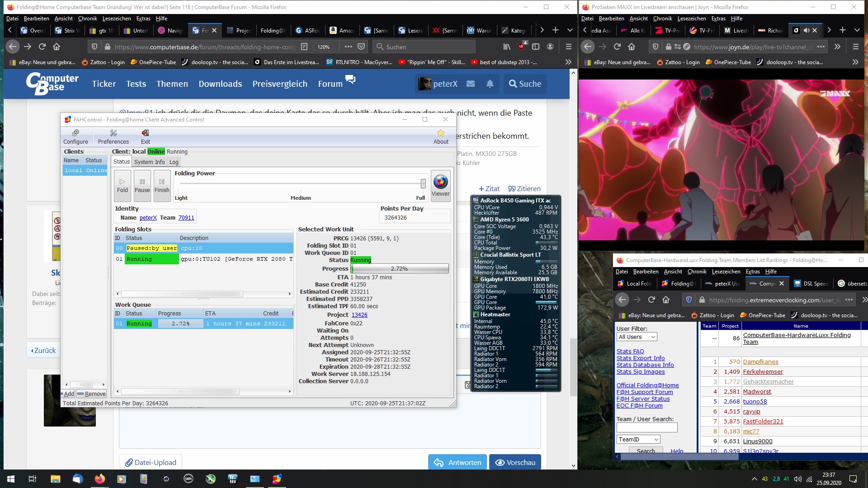Expand the list-all-tabs chevron in Firefox
868x488 pixels.
point(570,30)
